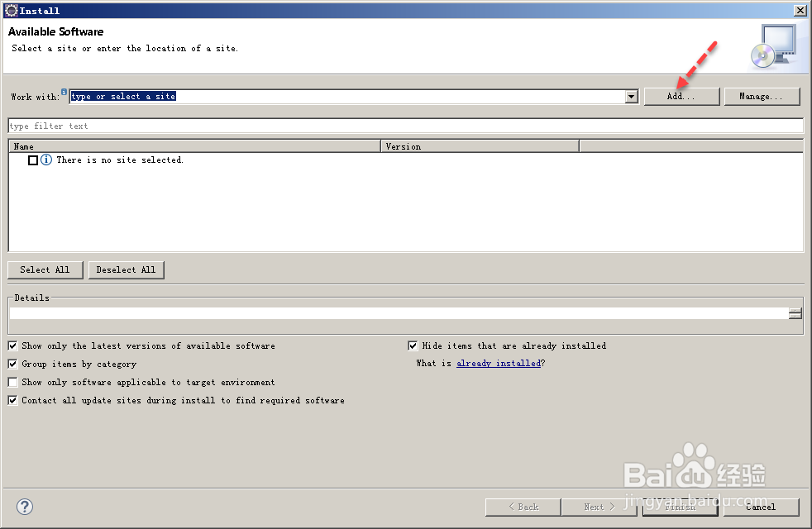This screenshot has width=812, height=529.
Task: Click the Cancel button
Action: pos(762,508)
